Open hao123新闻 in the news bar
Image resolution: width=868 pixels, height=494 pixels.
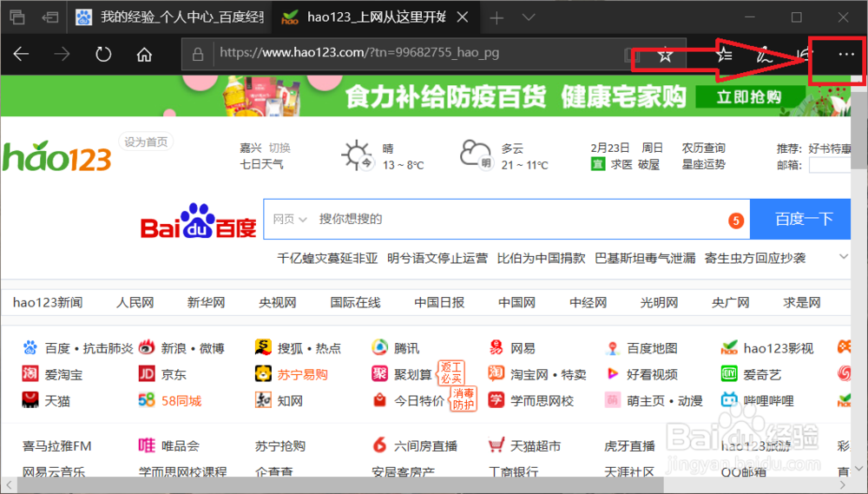(48, 302)
